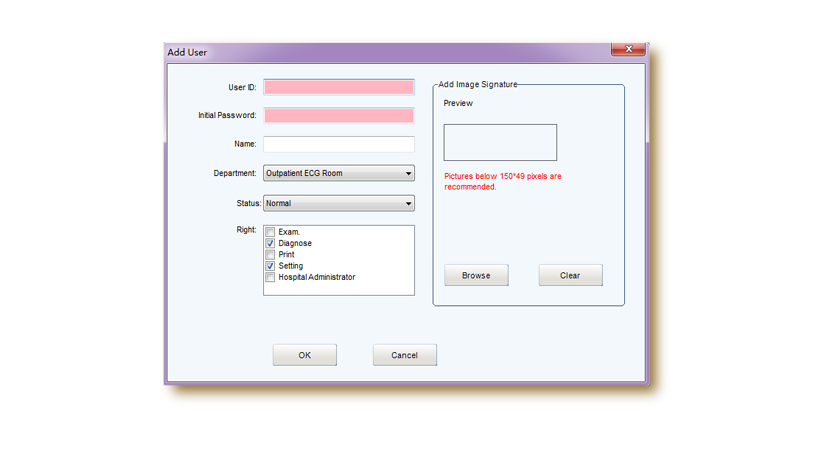Click the Clear signature button
The width and height of the screenshot is (813, 454).
(570, 275)
